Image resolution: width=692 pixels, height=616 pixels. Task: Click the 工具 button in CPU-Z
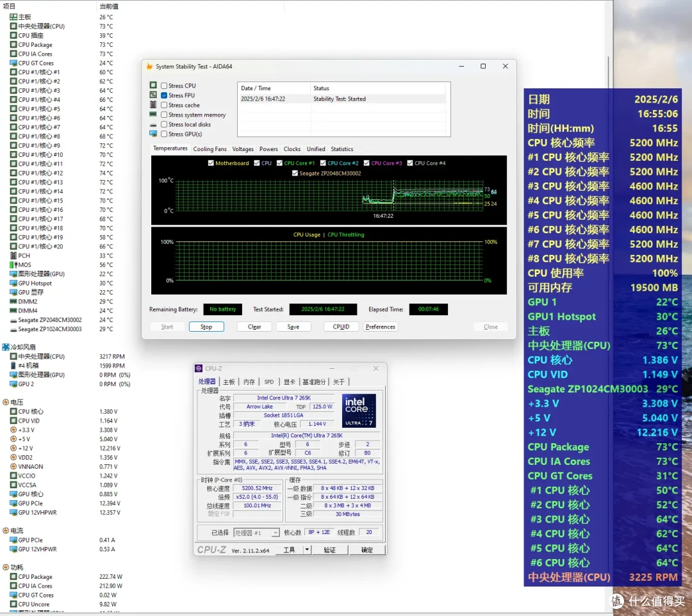289,550
